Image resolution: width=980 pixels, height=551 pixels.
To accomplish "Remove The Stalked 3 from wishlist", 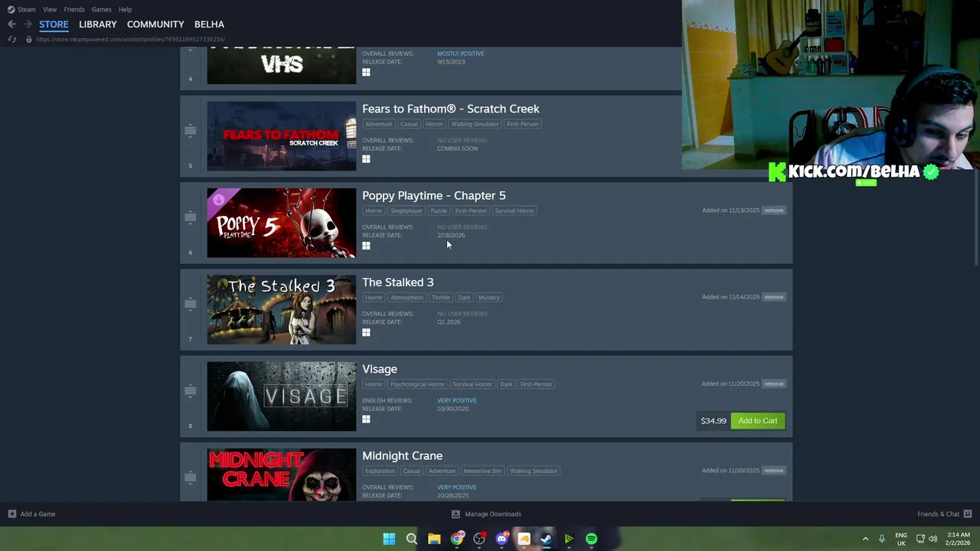I will (x=773, y=297).
